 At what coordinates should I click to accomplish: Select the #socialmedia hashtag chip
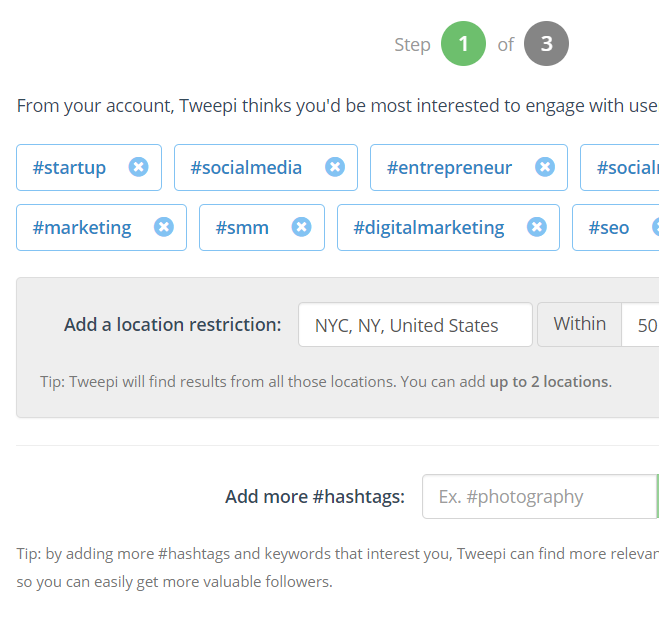pyautogui.click(x=246, y=167)
